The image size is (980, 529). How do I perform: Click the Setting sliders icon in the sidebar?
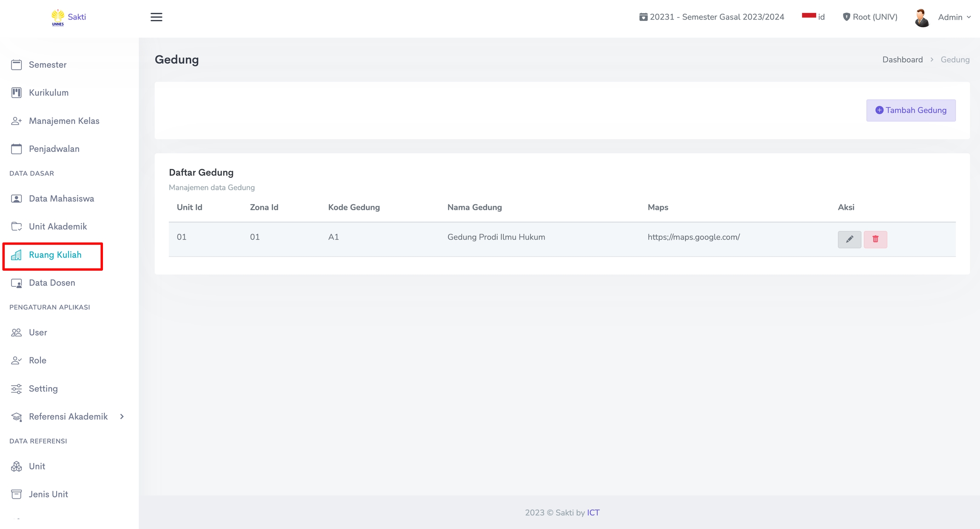point(17,389)
